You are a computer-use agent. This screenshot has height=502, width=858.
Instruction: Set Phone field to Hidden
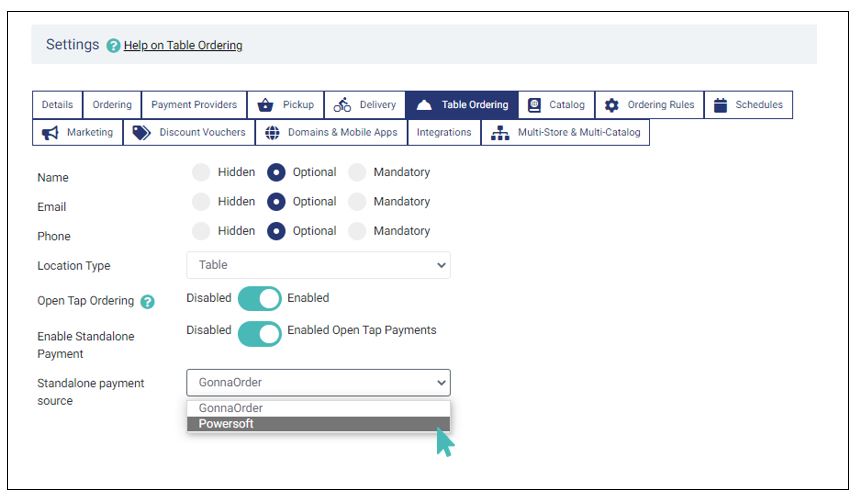201,231
